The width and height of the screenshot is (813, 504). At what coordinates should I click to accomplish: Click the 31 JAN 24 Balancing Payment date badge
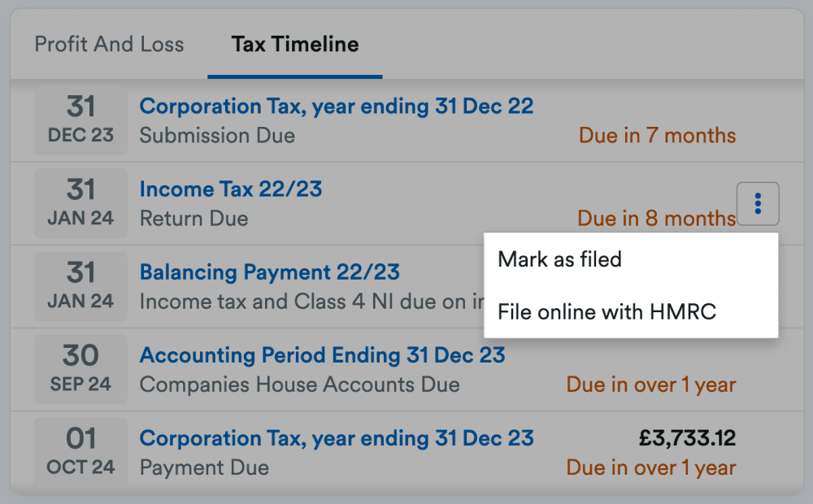coord(80,286)
